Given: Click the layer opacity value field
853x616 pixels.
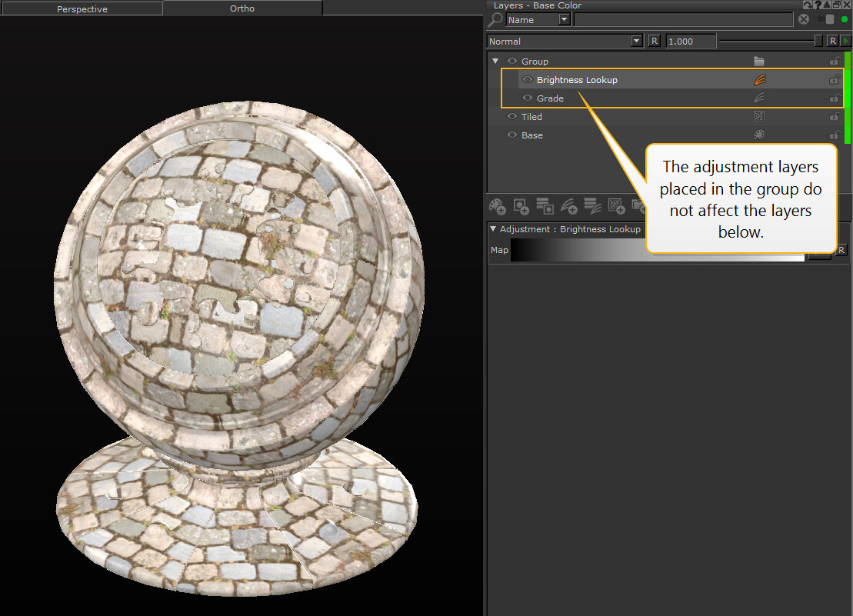Looking at the screenshot, I should coord(691,41).
